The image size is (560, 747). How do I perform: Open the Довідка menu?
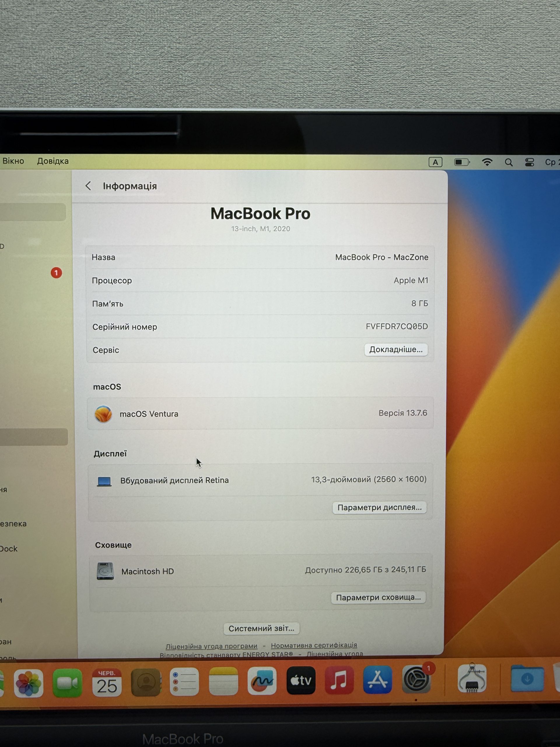point(53,161)
